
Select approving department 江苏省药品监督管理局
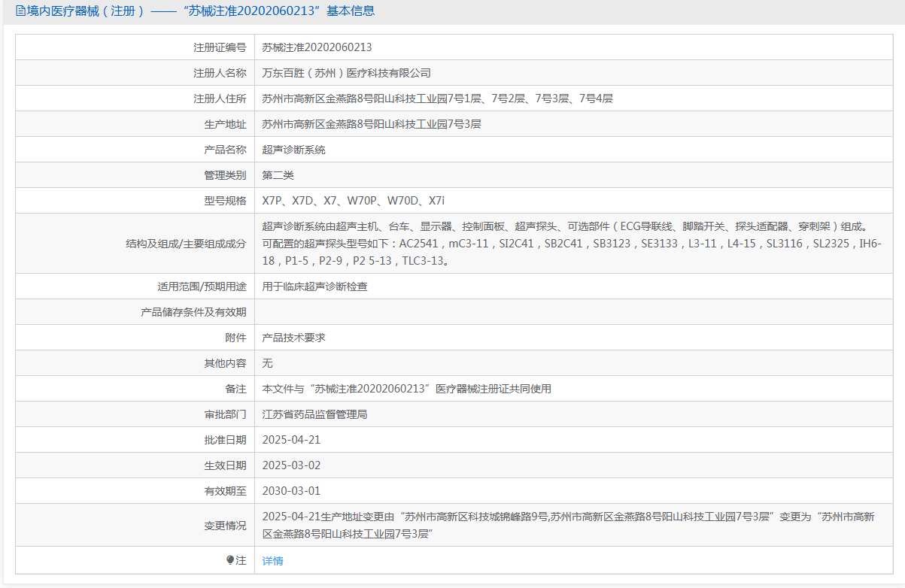point(314,414)
